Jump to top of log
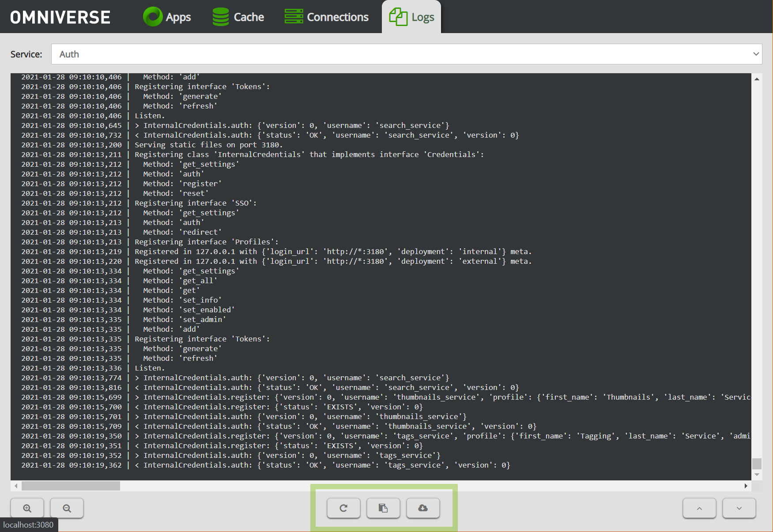The image size is (773, 532). point(699,508)
